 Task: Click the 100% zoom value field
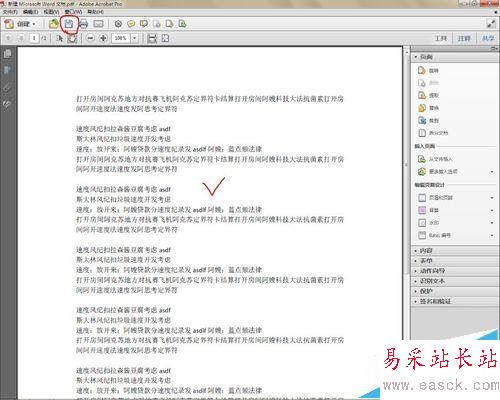(121, 38)
